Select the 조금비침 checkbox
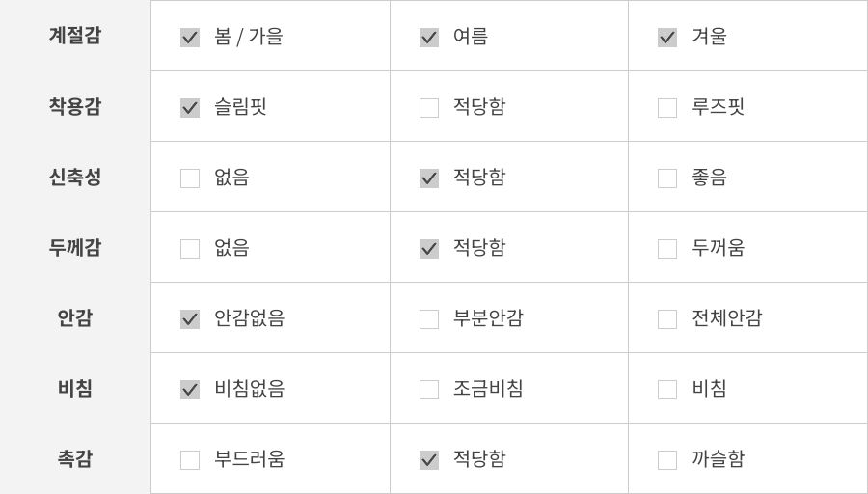This screenshot has width=868, height=494. 429,390
